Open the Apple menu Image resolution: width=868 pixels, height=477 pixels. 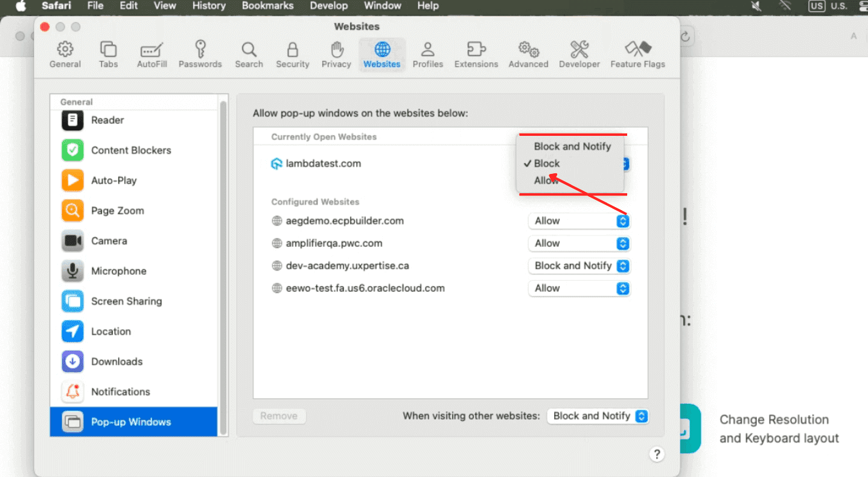(20, 6)
